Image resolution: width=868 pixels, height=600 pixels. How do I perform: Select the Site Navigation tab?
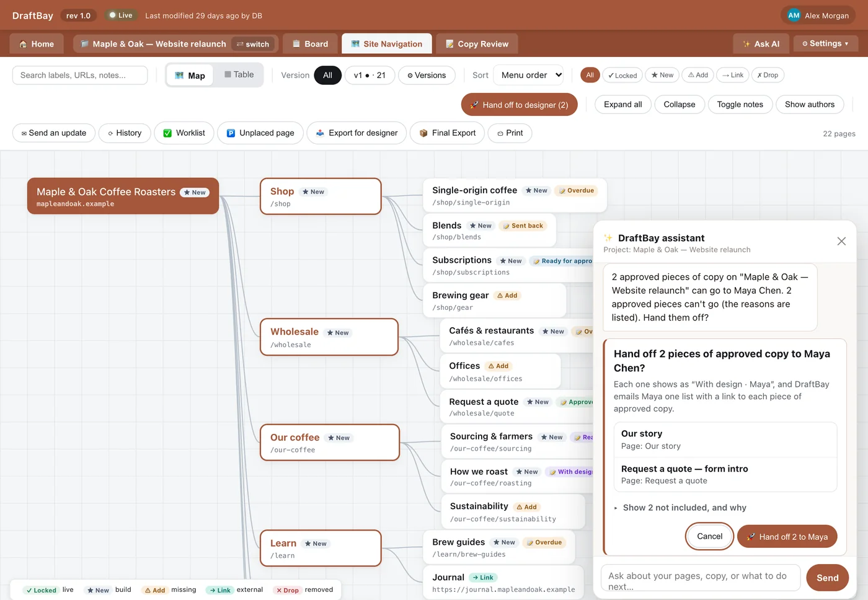tap(387, 44)
